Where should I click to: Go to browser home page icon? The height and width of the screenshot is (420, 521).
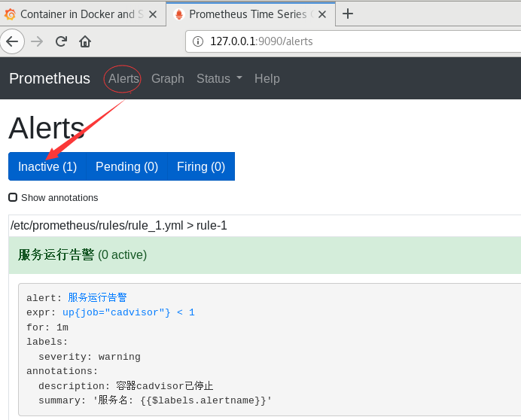[x=85, y=41]
